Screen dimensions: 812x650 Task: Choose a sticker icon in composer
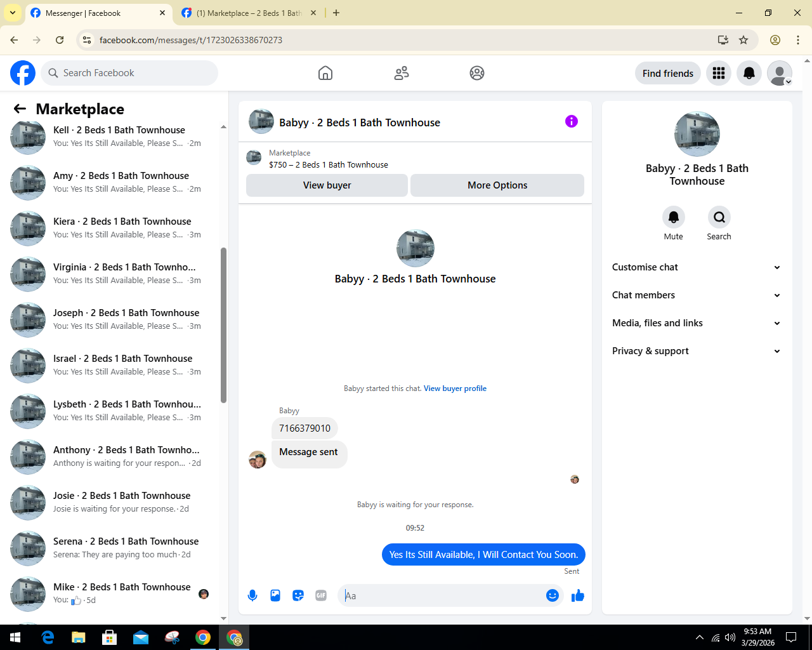298,595
